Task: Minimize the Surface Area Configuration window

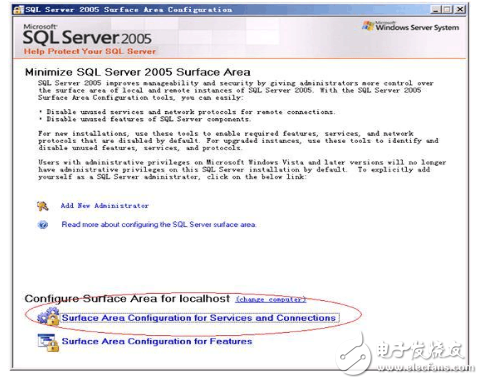Action: click(x=436, y=9)
